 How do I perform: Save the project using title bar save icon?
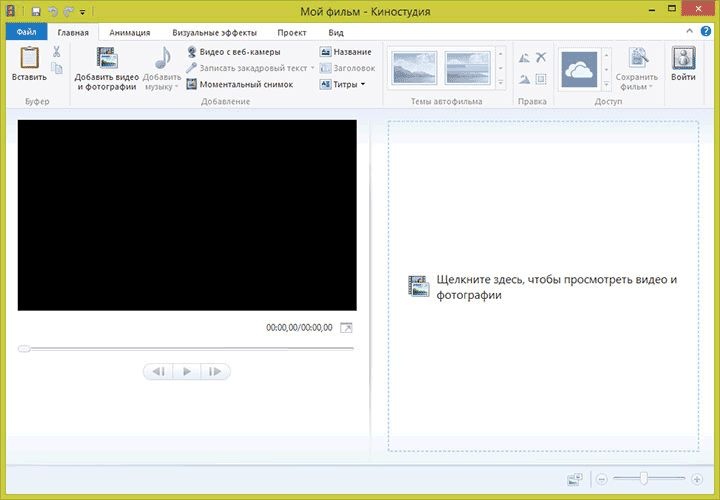(x=34, y=10)
